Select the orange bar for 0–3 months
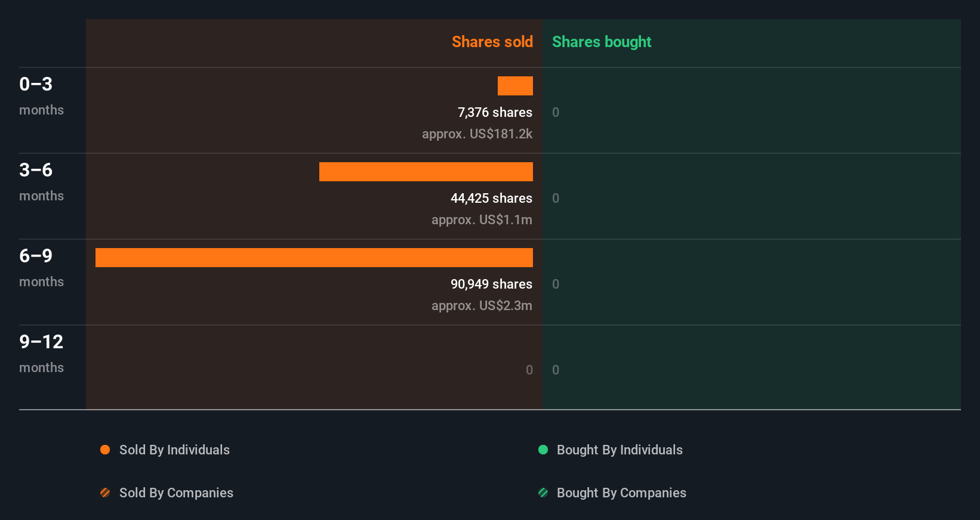 515,86
